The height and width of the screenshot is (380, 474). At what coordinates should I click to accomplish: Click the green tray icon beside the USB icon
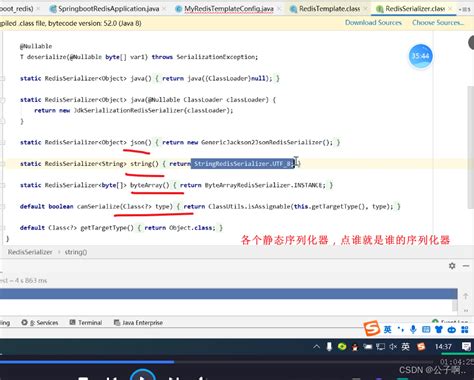[x=342, y=347]
